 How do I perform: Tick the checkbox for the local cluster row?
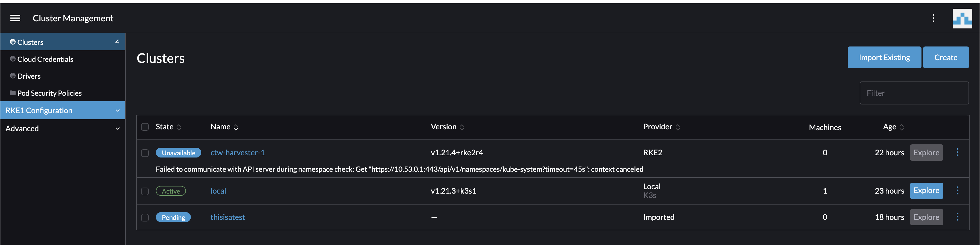[x=145, y=191]
